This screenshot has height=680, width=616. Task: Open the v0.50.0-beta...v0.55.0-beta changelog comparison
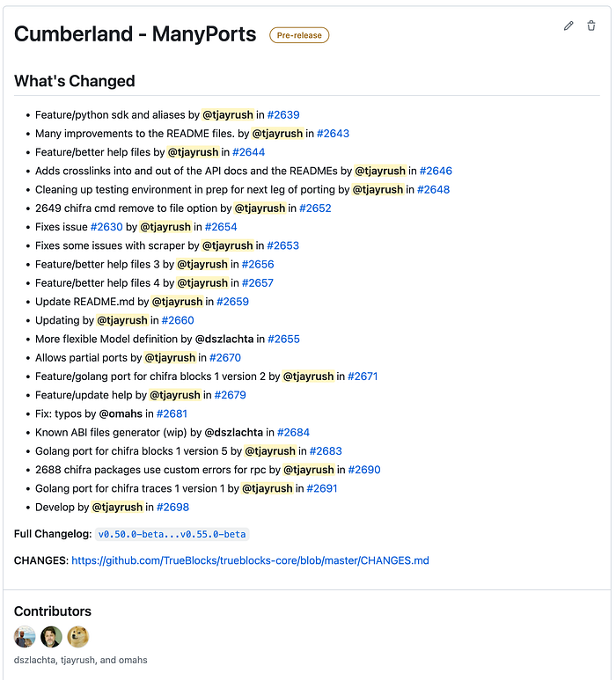[x=172, y=534]
